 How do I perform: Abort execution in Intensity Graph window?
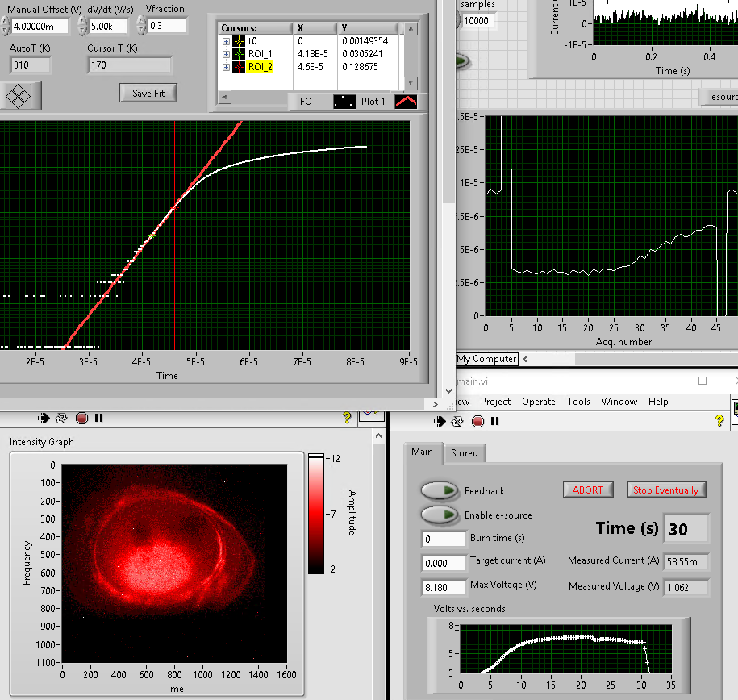(x=81, y=418)
